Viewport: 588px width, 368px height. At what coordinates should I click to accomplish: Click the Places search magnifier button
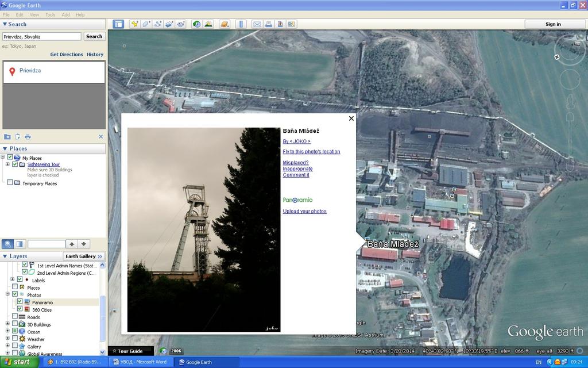tap(7, 244)
